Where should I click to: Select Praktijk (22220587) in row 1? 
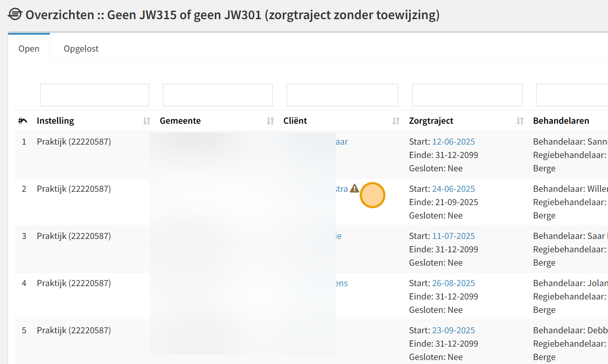coord(74,142)
